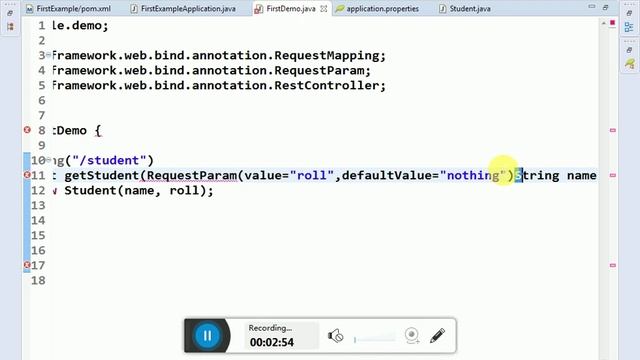The image size is (640, 360).
Task: Click line number 6 in gutter
Action: click(x=42, y=100)
